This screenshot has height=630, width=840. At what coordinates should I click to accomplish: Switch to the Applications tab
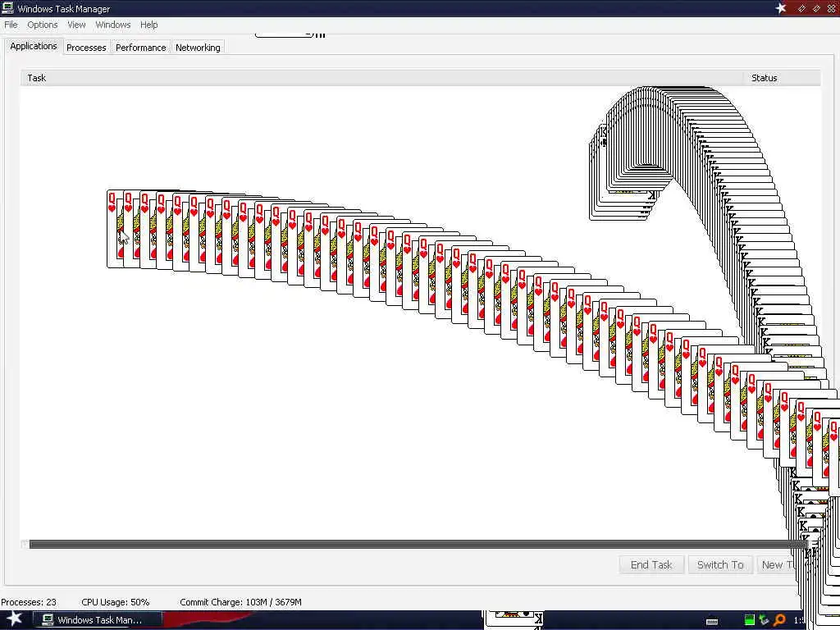[x=33, y=46]
